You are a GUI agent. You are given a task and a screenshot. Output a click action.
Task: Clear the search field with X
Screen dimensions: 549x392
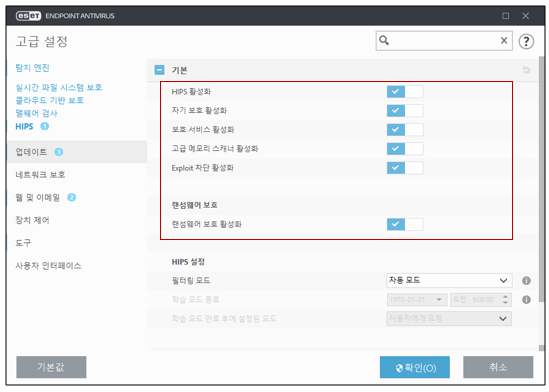[x=504, y=41]
